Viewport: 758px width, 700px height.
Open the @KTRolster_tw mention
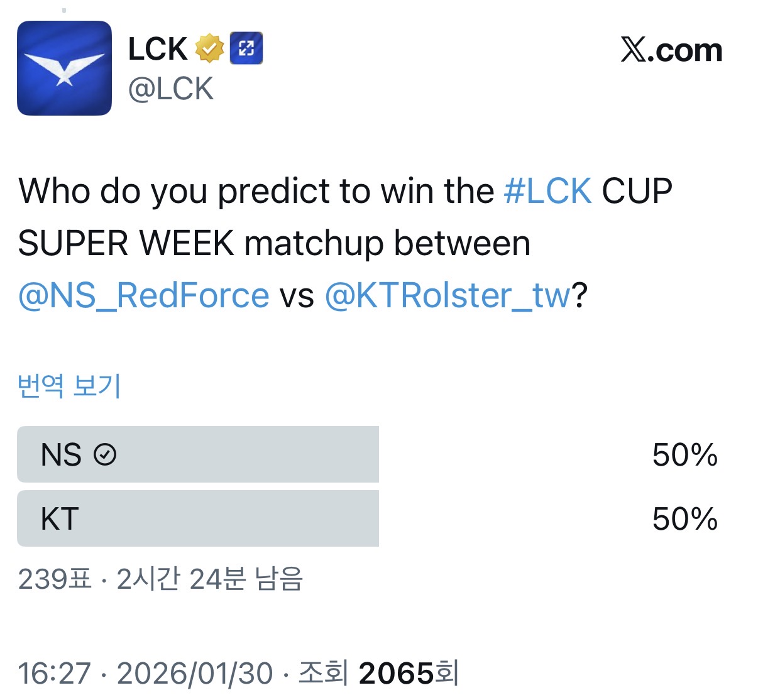448,295
